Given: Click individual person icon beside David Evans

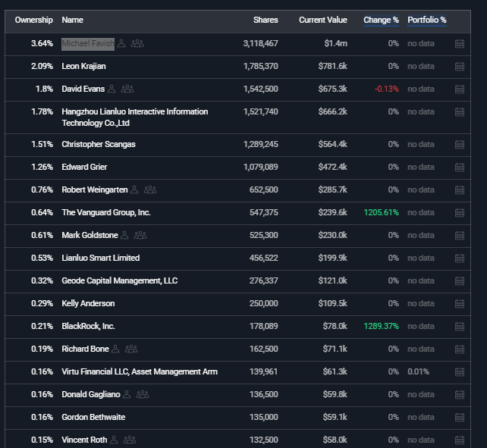Looking at the screenshot, I should click(112, 89).
